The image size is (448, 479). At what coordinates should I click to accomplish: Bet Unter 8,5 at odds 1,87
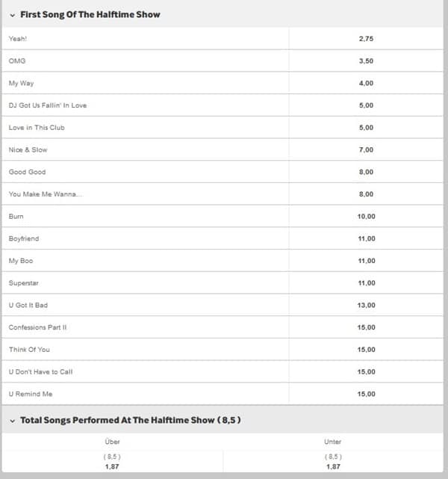(x=333, y=462)
